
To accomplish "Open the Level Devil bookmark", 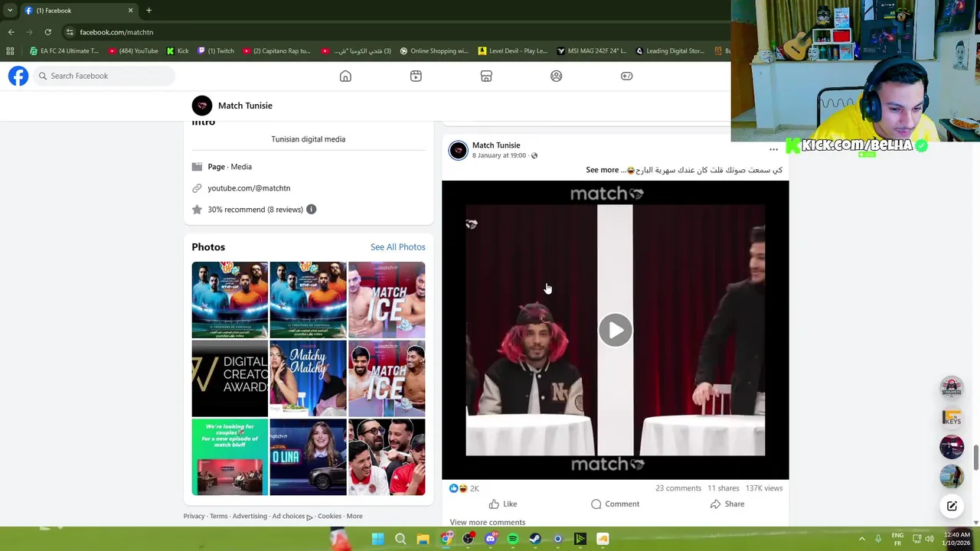I will pyautogui.click(x=512, y=51).
